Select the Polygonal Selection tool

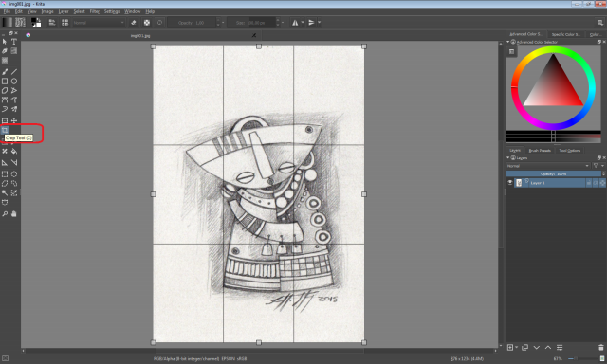(x=5, y=183)
